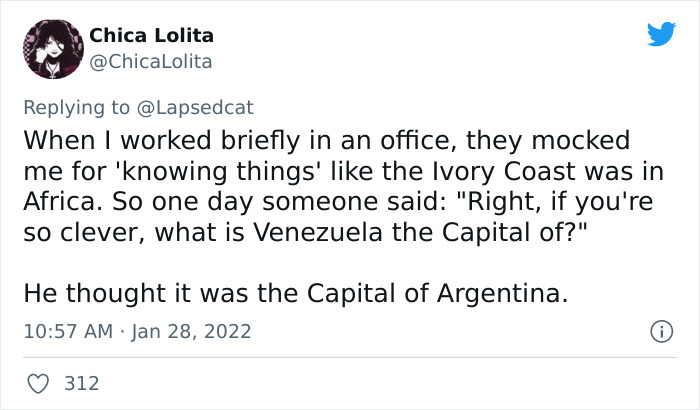Open Chica Lolita's profile avatar
700x410 pixels.
51,48
